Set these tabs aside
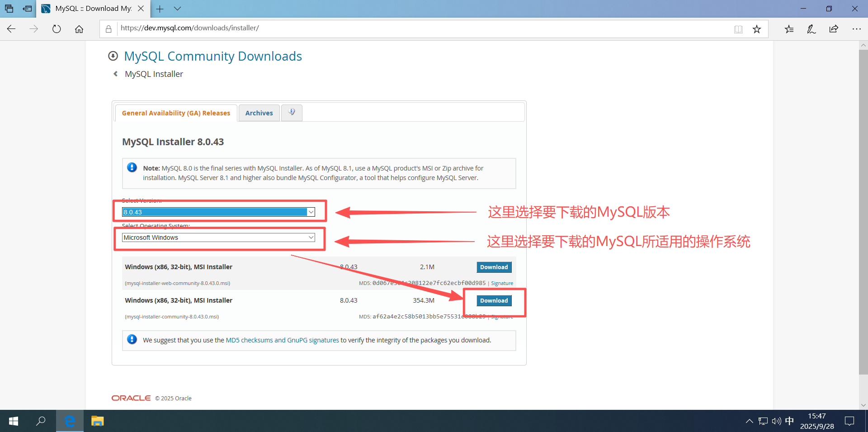 [27, 9]
